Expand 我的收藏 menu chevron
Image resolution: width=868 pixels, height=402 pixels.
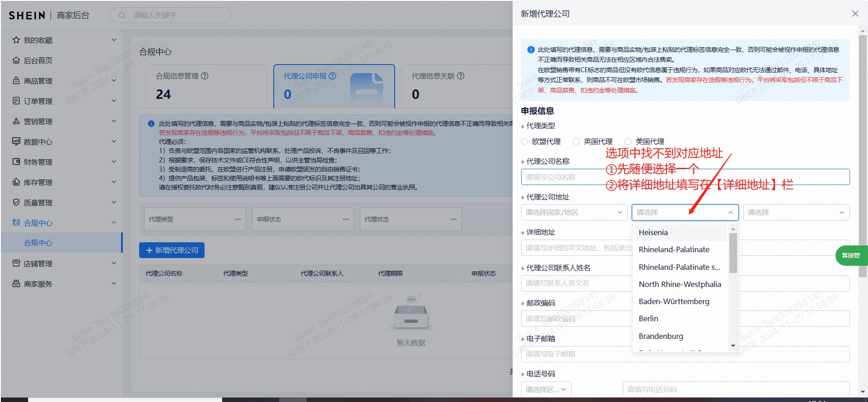pyautogui.click(x=114, y=40)
